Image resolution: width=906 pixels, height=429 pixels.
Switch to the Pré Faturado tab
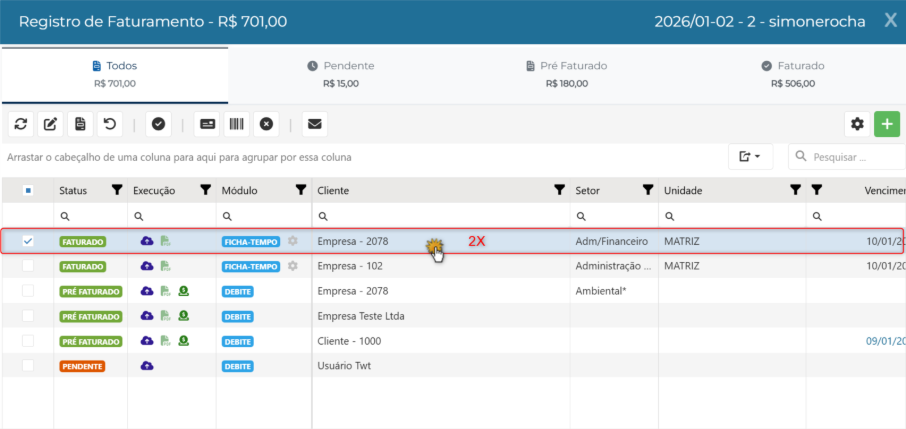(566, 75)
